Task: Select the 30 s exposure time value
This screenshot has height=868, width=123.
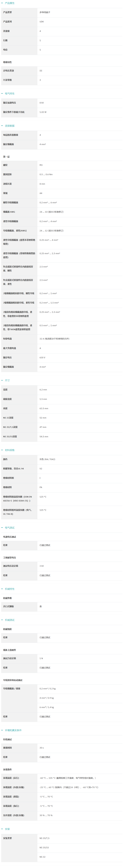Action: 41,748
